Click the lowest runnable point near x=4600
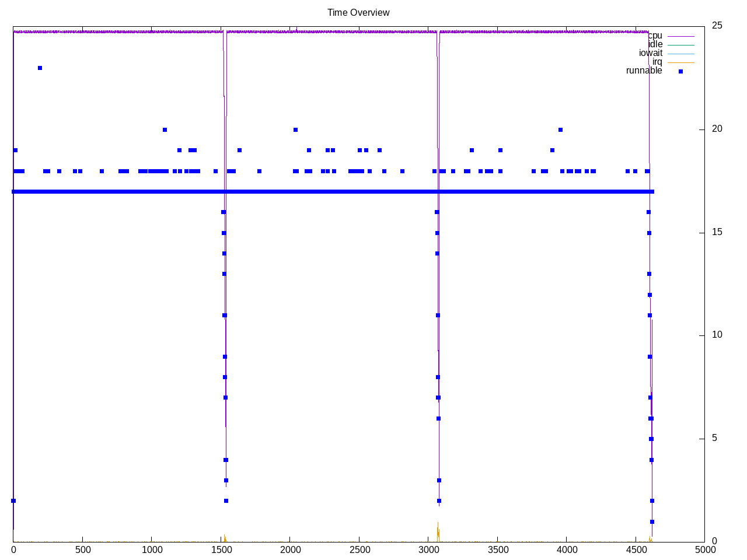The image size is (747, 560). click(652, 521)
